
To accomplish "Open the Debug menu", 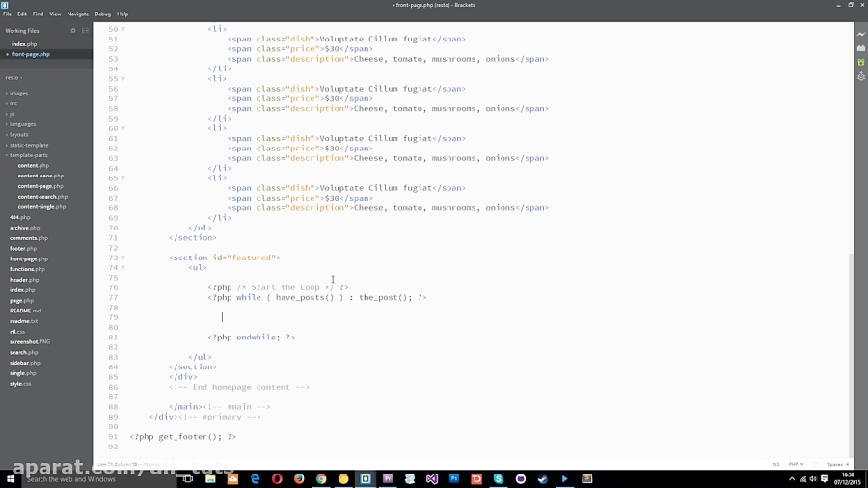I will 102,14.
